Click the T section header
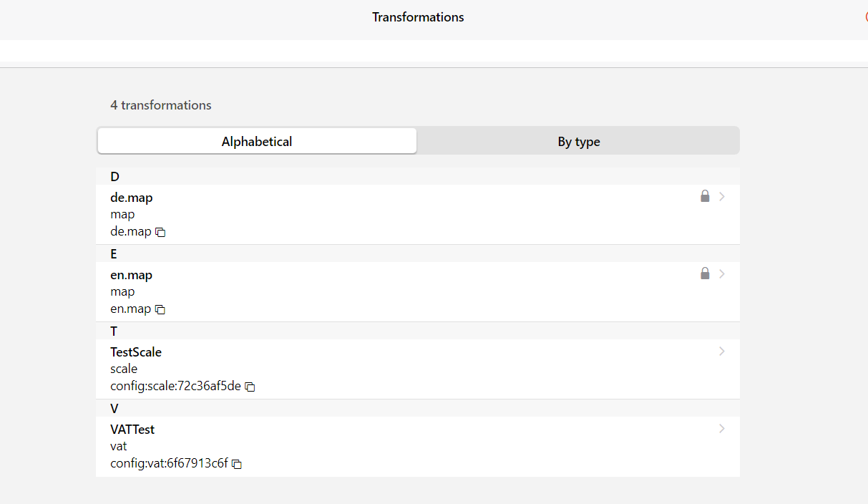868x504 pixels. [114, 331]
